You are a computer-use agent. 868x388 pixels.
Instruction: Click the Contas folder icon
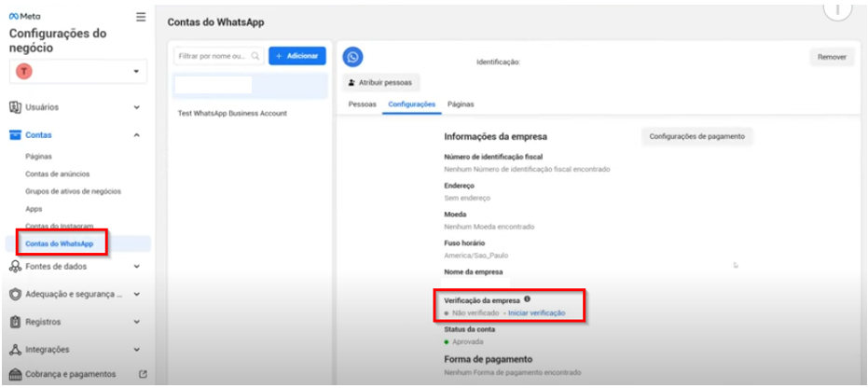coord(16,135)
